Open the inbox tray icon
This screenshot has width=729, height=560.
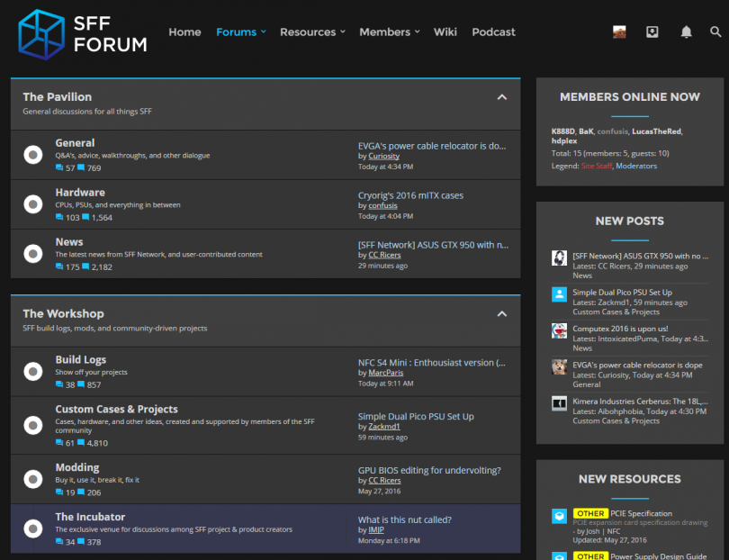[x=652, y=32]
